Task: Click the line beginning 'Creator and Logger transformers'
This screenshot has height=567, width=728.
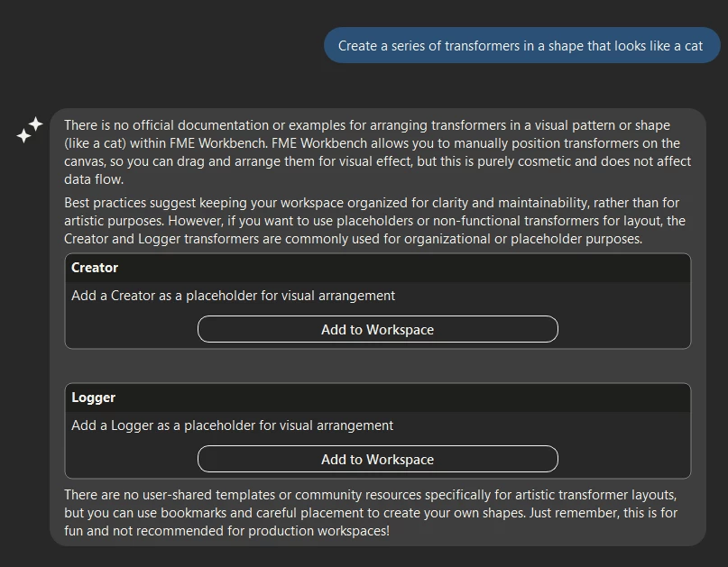Action: tap(354, 239)
